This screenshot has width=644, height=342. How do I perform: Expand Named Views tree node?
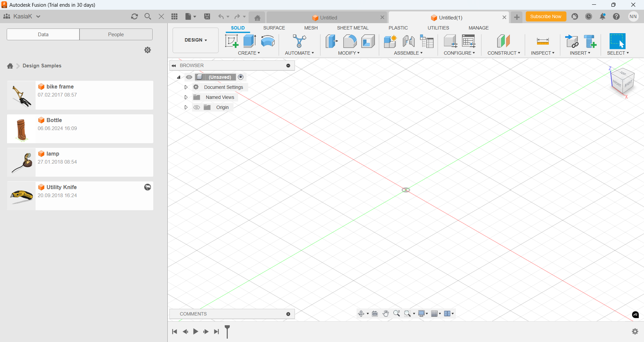pyautogui.click(x=186, y=97)
